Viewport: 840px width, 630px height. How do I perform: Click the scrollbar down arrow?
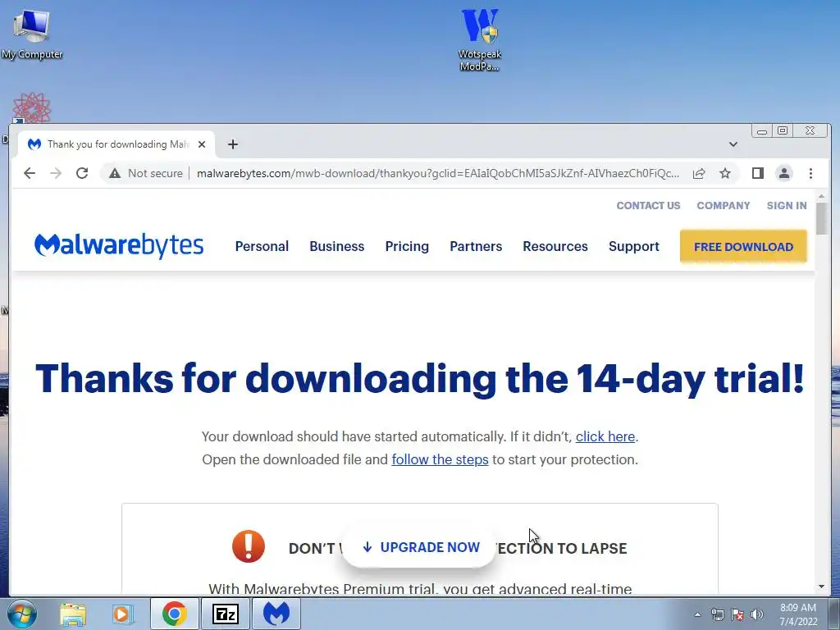[821, 587]
